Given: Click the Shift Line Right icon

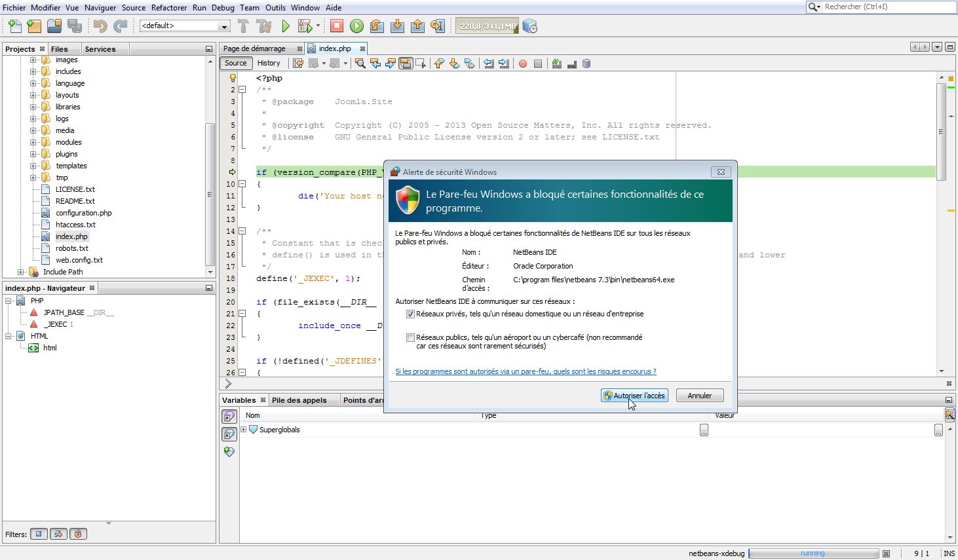Looking at the screenshot, I should 504,64.
